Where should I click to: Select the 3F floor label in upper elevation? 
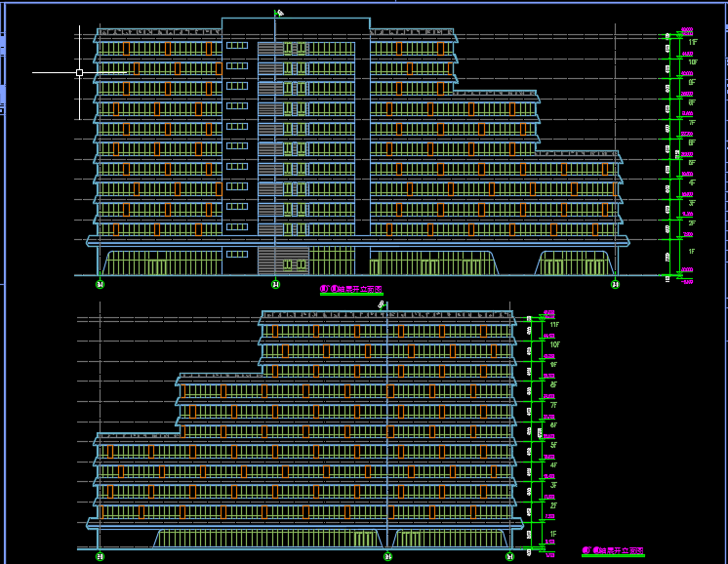692,203
